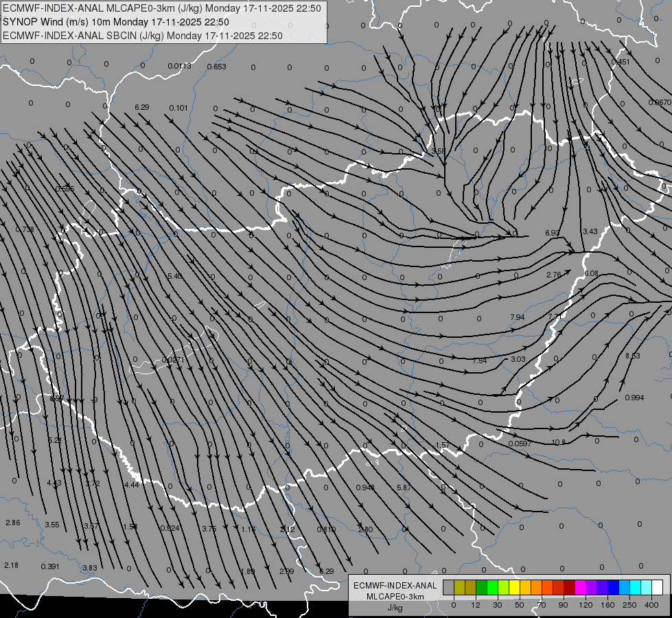Click the map value '6.08'

click(592, 273)
